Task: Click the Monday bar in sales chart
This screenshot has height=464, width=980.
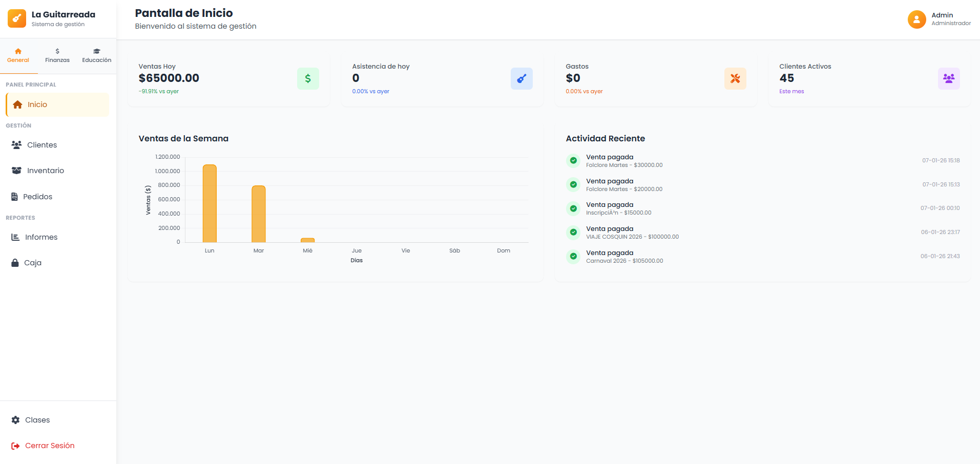Action: click(210, 204)
